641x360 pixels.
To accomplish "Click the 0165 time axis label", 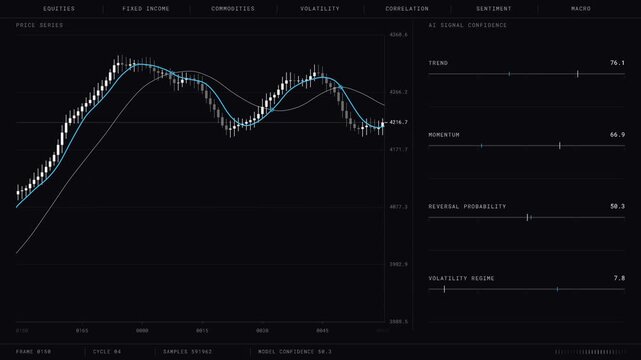I will 82,331.
